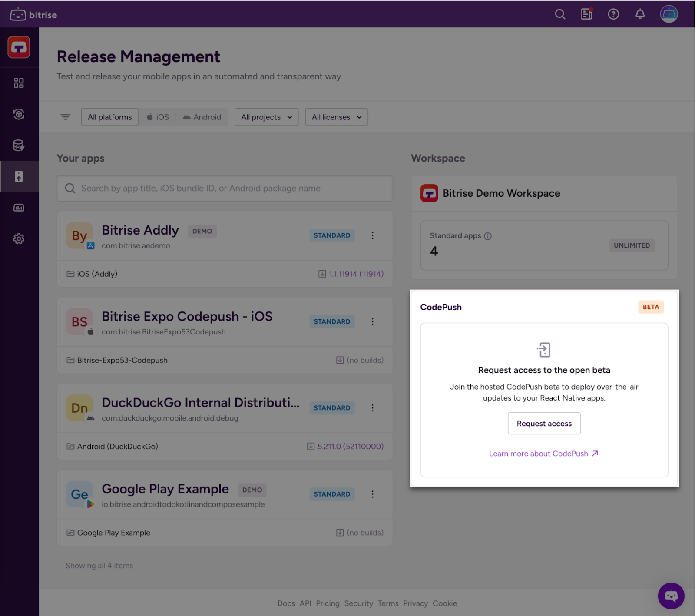Open more options for DuckDuckGo Internal Distribution
This screenshot has width=695, height=616.
[372, 408]
